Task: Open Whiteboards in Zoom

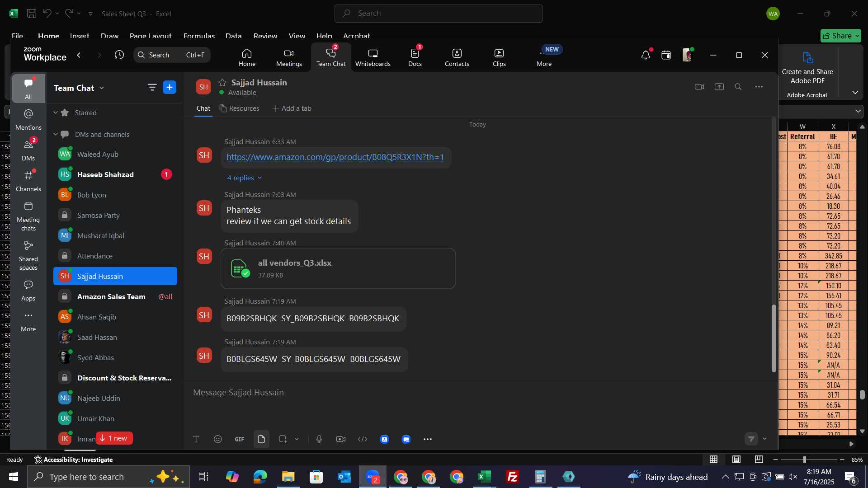Action: 373,57
